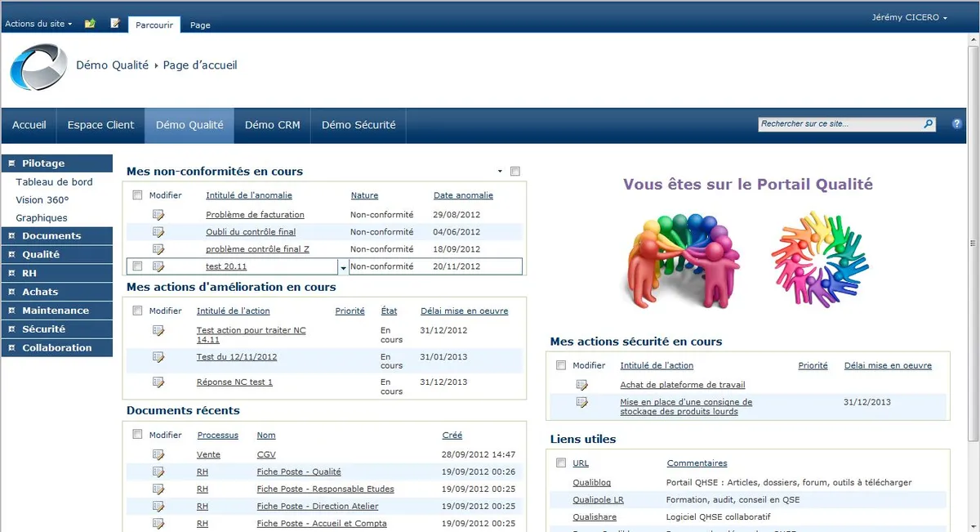Select all Liens utiles header checkbox
This screenshot has height=532, width=980.
561,463
